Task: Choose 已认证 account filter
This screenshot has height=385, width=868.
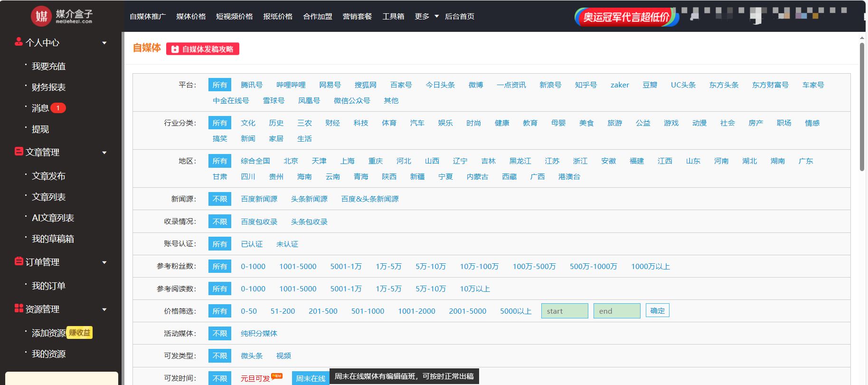Action: 252,244
